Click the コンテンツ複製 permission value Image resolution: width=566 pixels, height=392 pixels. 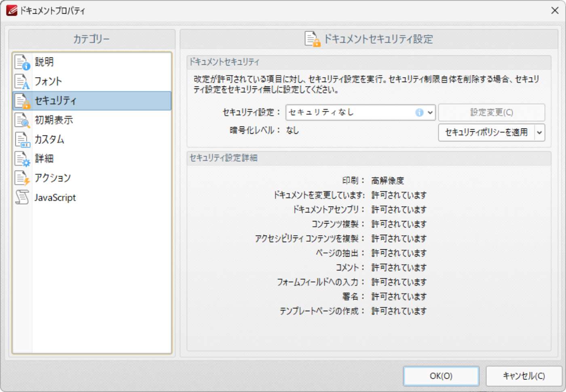(399, 224)
